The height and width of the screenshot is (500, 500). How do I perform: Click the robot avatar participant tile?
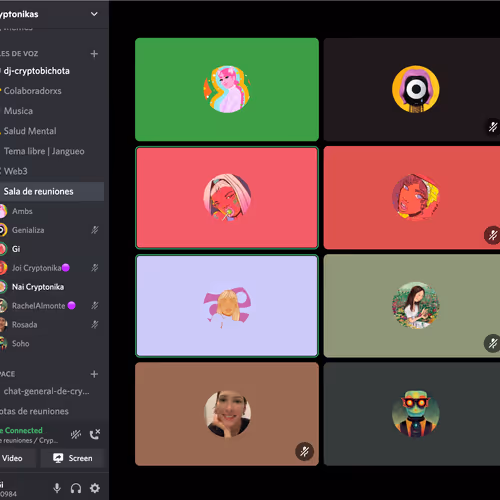[x=412, y=414]
